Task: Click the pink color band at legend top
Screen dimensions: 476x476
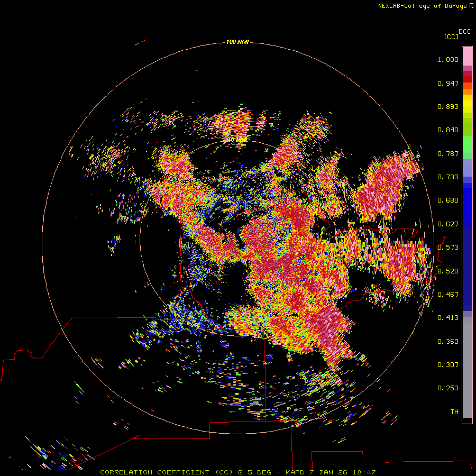Action: coord(467,56)
